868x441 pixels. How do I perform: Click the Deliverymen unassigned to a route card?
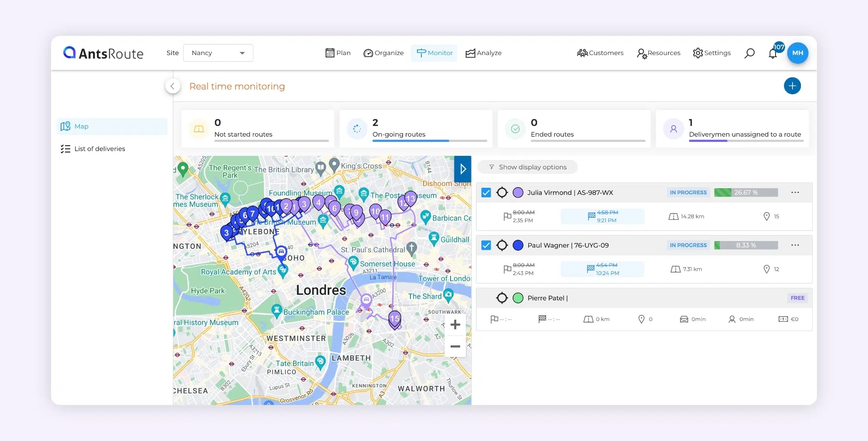[x=733, y=129]
